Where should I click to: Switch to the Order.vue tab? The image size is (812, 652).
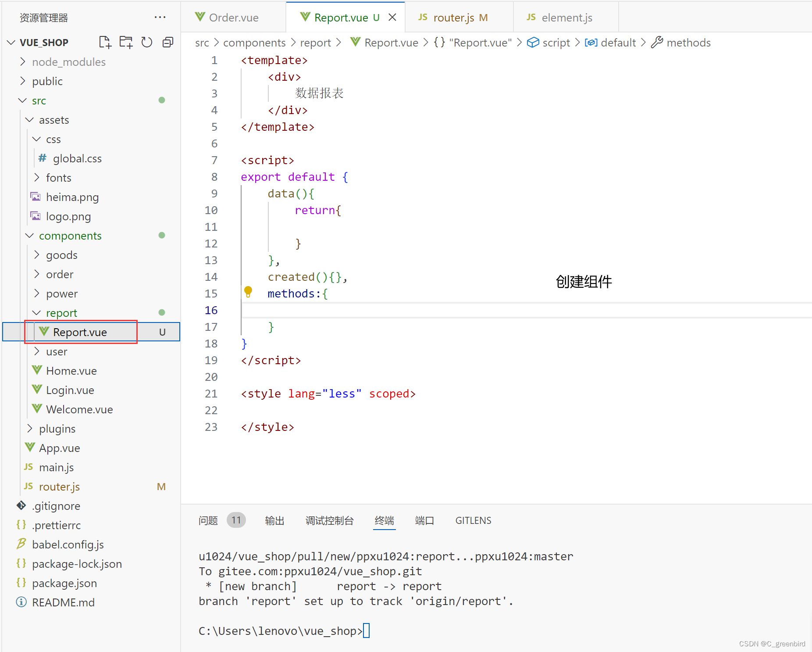234,17
